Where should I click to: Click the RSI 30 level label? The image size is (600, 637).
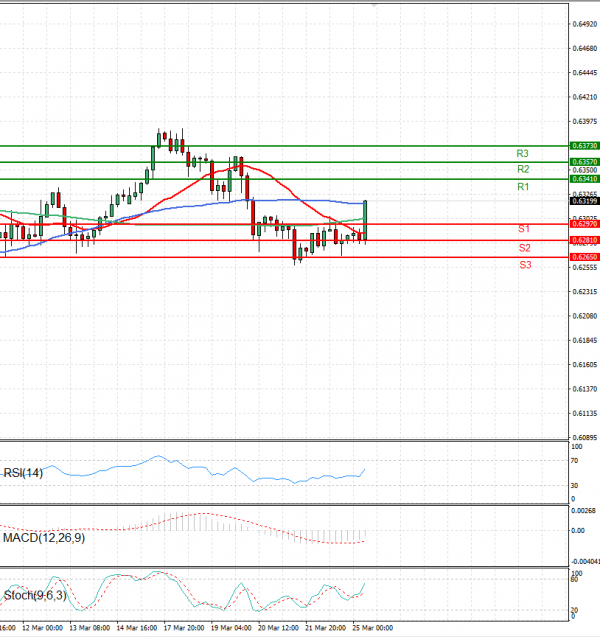[574, 485]
